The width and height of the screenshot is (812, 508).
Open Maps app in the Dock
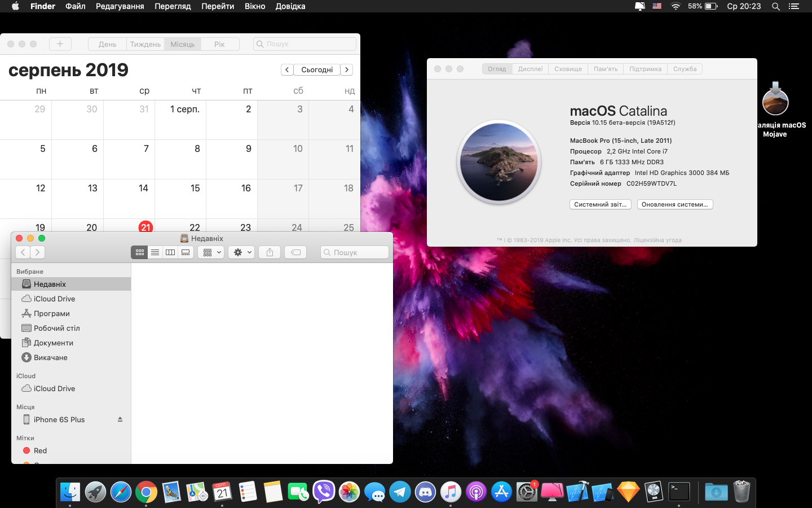197,492
